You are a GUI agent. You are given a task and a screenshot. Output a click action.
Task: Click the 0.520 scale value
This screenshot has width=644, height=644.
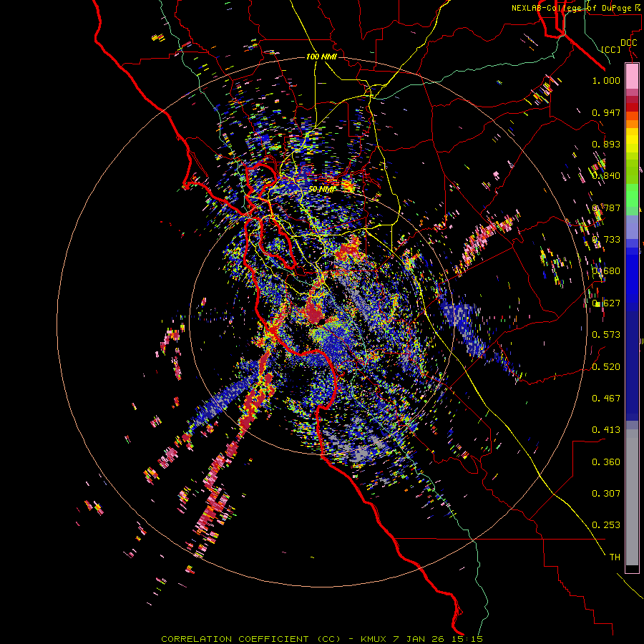click(606, 367)
